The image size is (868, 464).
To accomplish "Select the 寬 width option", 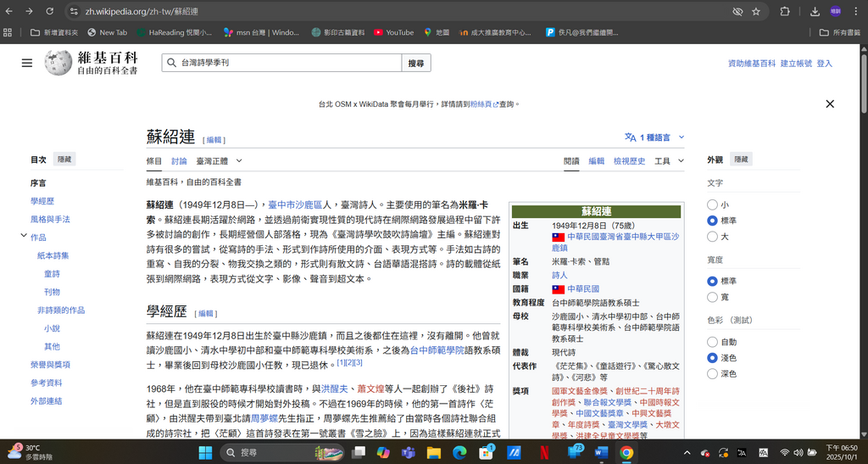I will click(x=712, y=297).
